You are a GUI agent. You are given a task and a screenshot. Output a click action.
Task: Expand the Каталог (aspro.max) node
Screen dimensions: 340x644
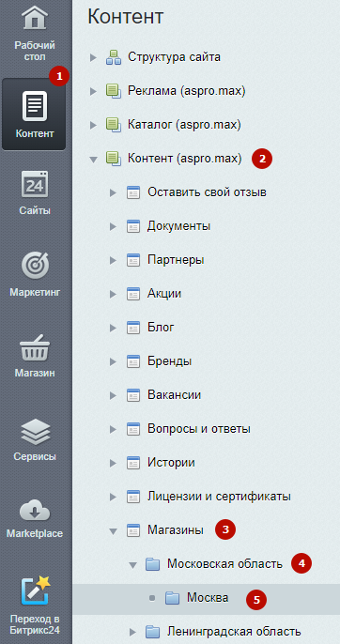click(x=93, y=125)
